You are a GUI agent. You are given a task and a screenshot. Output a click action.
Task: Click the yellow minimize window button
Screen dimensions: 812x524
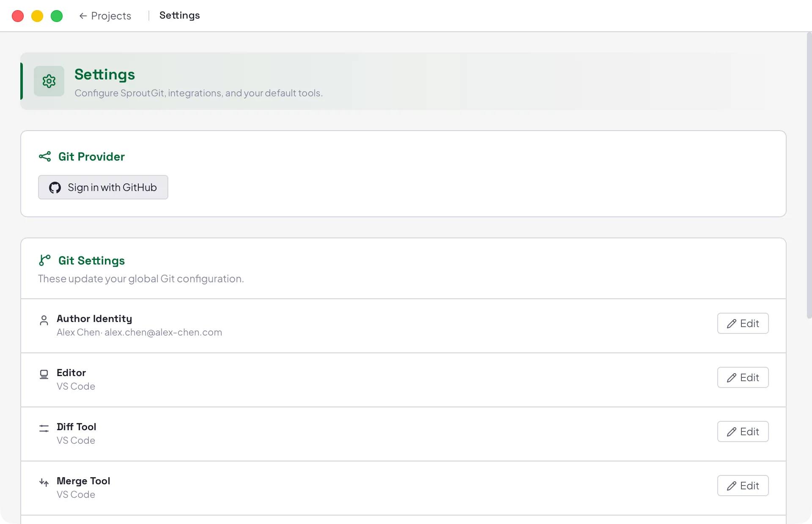click(37, 16)
